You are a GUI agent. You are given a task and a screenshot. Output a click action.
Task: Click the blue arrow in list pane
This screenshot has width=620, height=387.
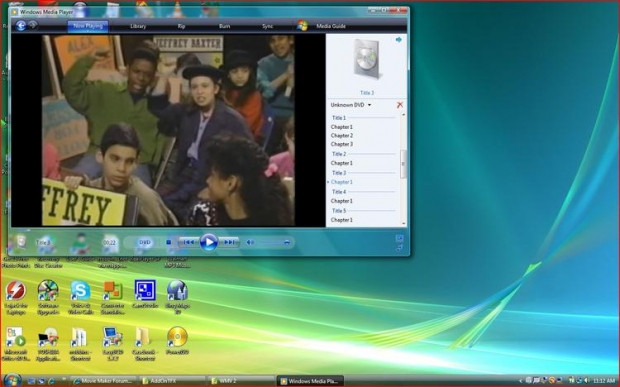pyautogui.click(x=398, y=40)
